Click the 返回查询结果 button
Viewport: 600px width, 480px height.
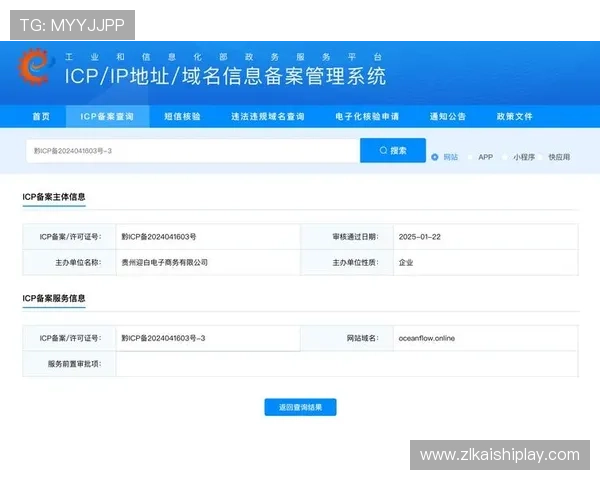[300, 407]
